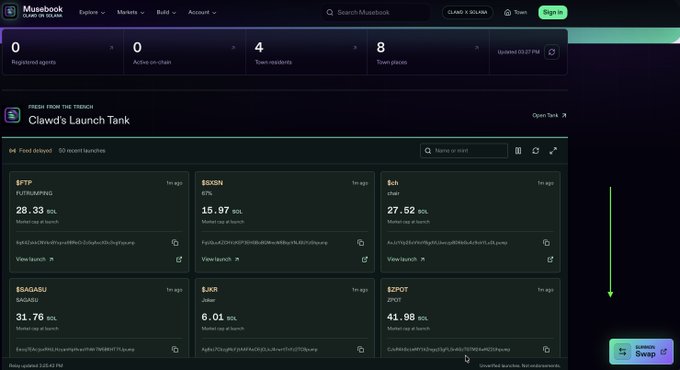Image resolution: width=680 pixels, height=370 pixels.
Task: Select the $ZPOT ticker title
Action: pos(397,289)
